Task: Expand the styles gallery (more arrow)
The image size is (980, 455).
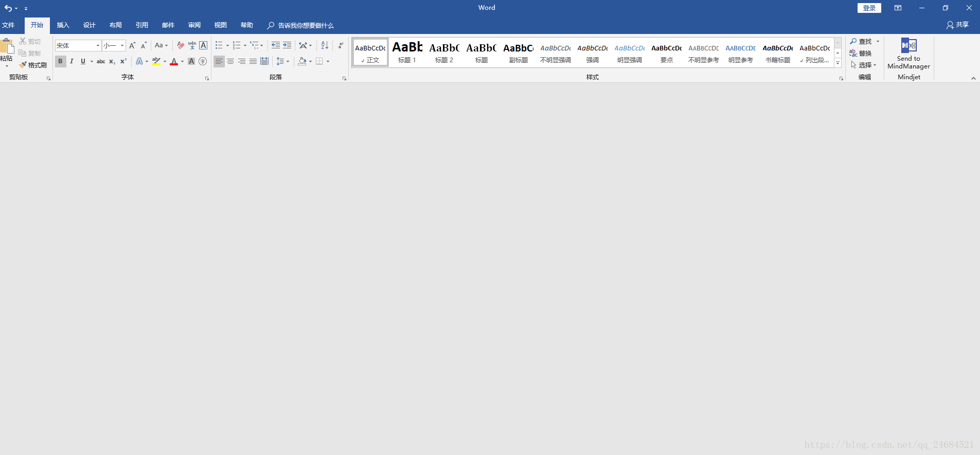Action: pos(838,63)
